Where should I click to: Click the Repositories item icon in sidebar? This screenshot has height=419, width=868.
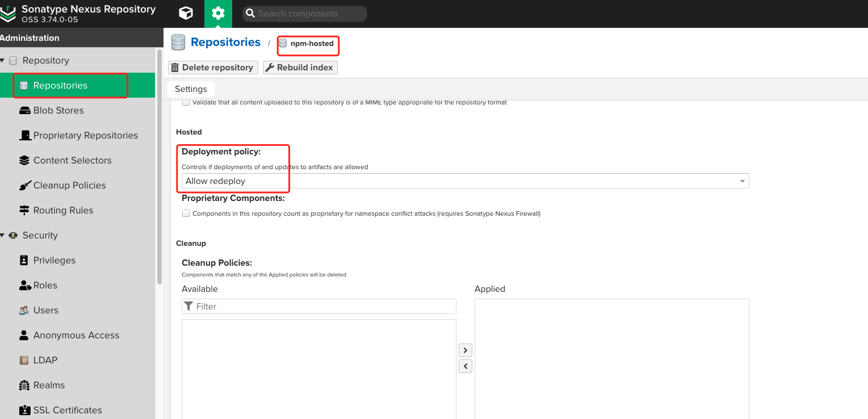24,86
